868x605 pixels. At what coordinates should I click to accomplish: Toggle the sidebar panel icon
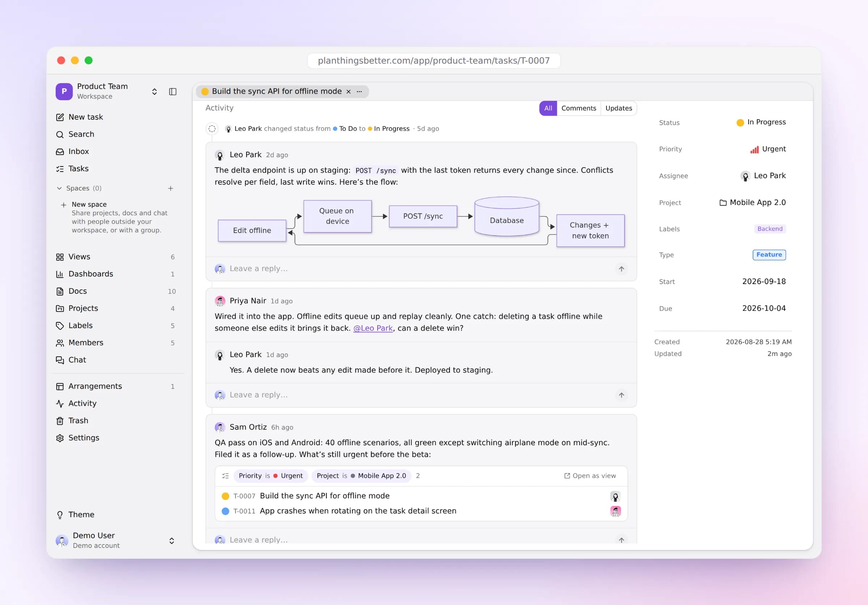[173, 91]
